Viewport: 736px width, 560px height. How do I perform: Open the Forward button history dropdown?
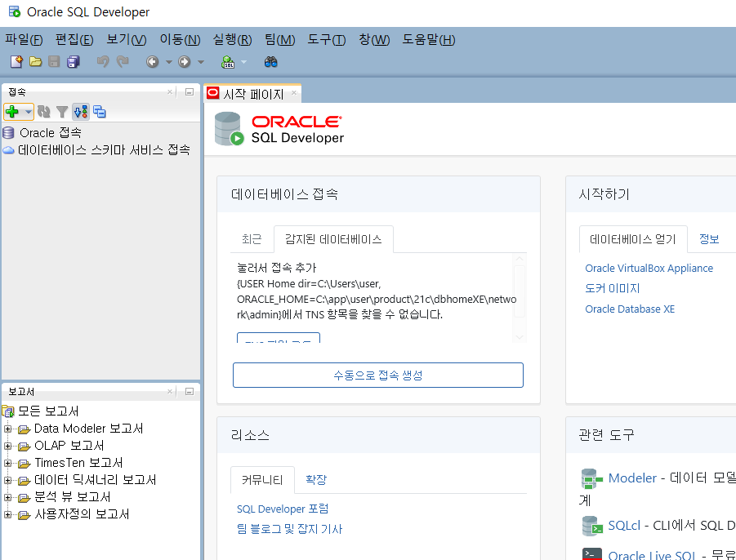tap(201, 62)
